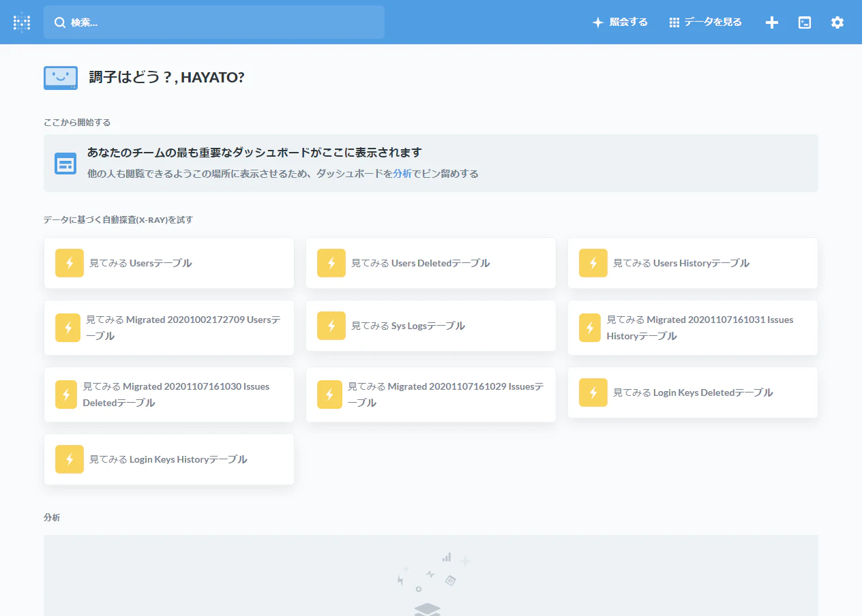862x616 pixels.
Task: Open 照会する to ask a question
Action: [620, 22]
